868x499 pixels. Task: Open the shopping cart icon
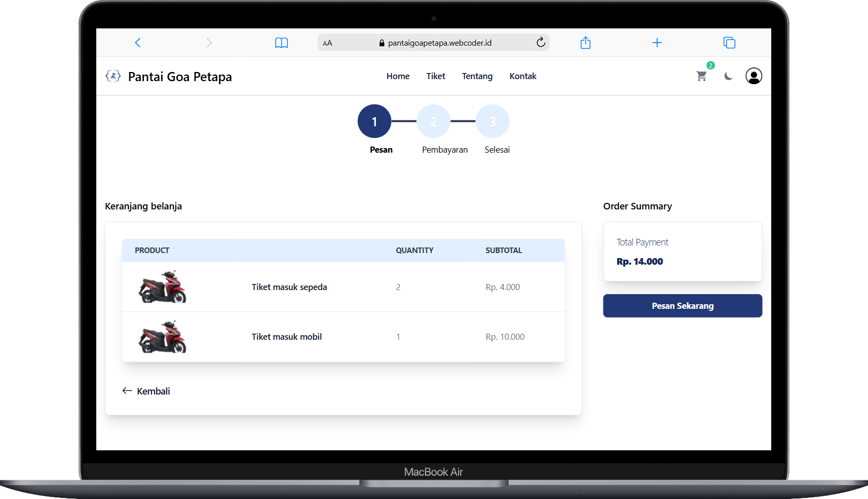[701, 76]
